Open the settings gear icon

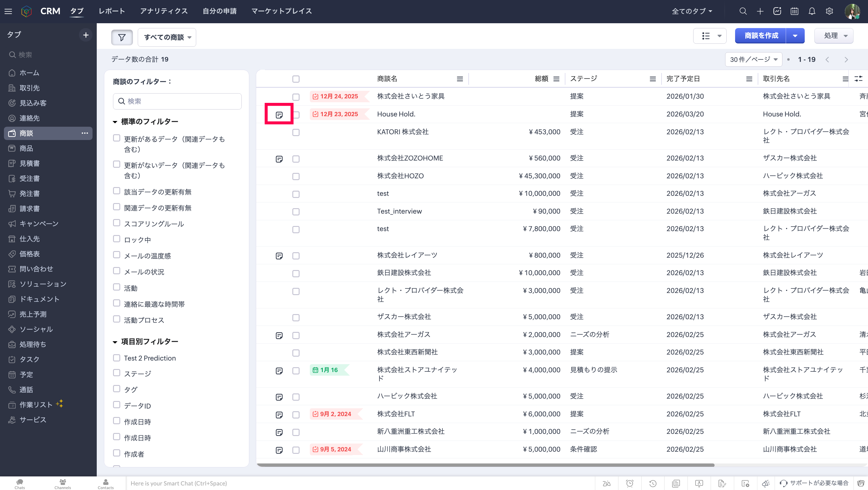click(x=829, y=11)
